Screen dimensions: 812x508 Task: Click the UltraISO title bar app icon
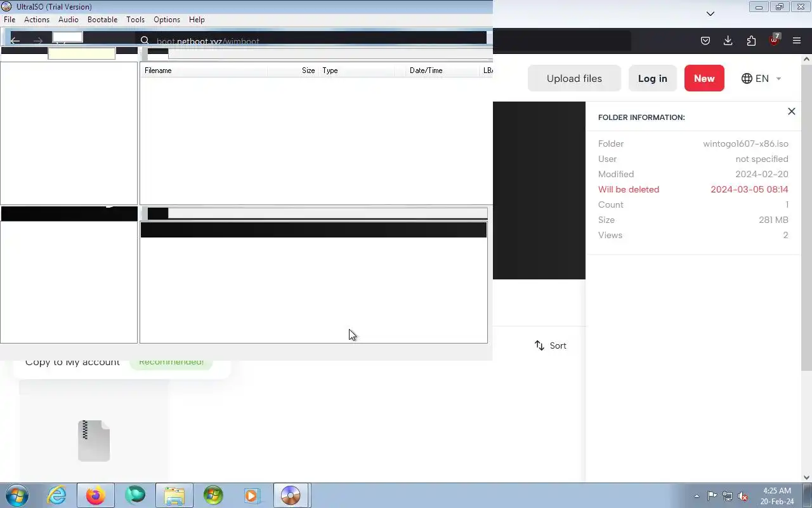[x=7, y=6]
